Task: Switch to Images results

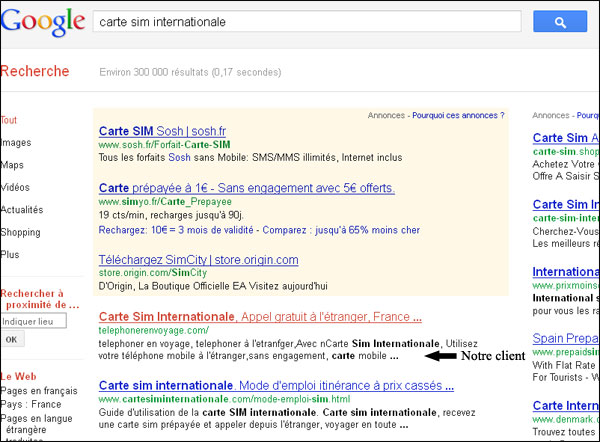Action: tap(16, 143)
